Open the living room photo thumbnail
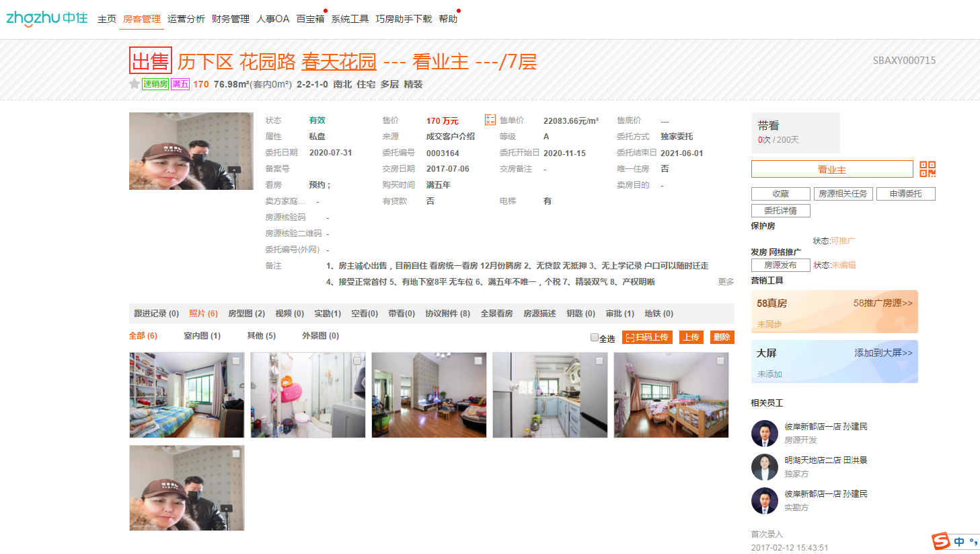980x554 pixels. click(429, 395)
